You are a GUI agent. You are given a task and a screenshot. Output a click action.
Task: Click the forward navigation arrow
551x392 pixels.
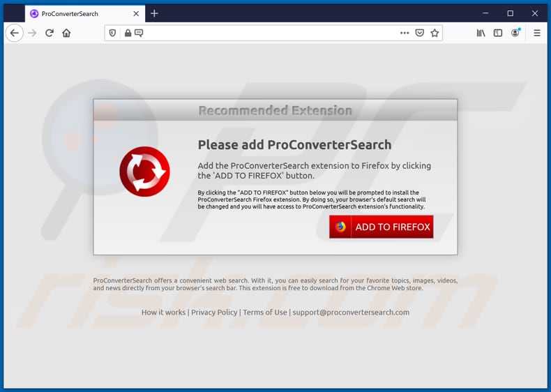click(32, 33)
